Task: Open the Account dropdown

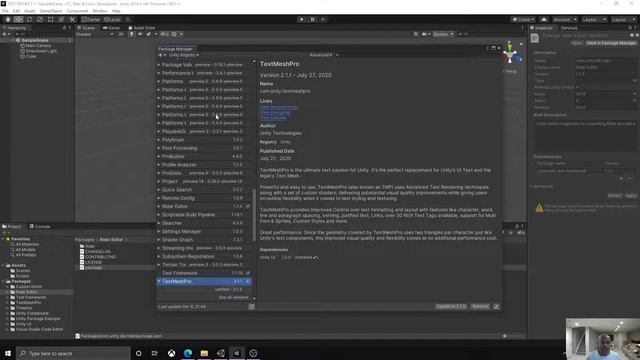Action: (x=564, y=20)
